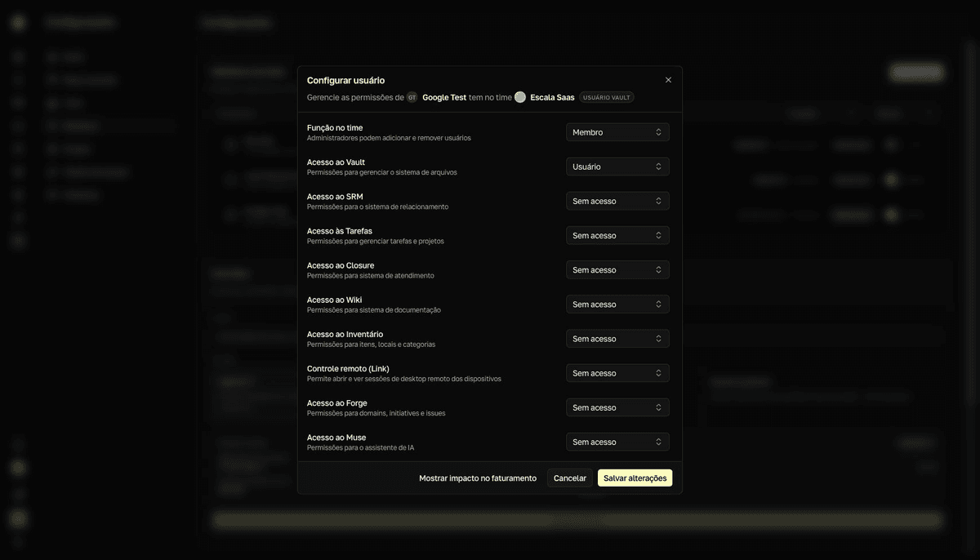Click the Escala Saas team avatar
This screenshot has height=560, width=980.
520,97
